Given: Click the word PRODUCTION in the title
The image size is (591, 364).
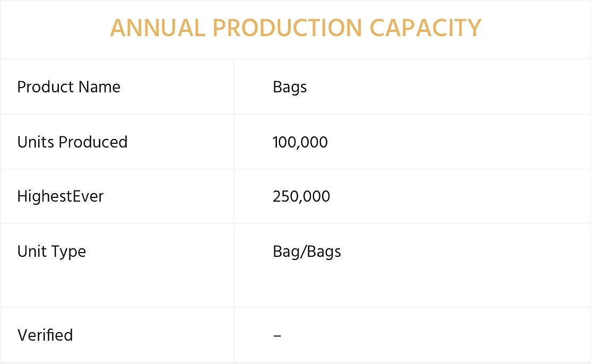Looking at the screenshot, I should (287, 28).
